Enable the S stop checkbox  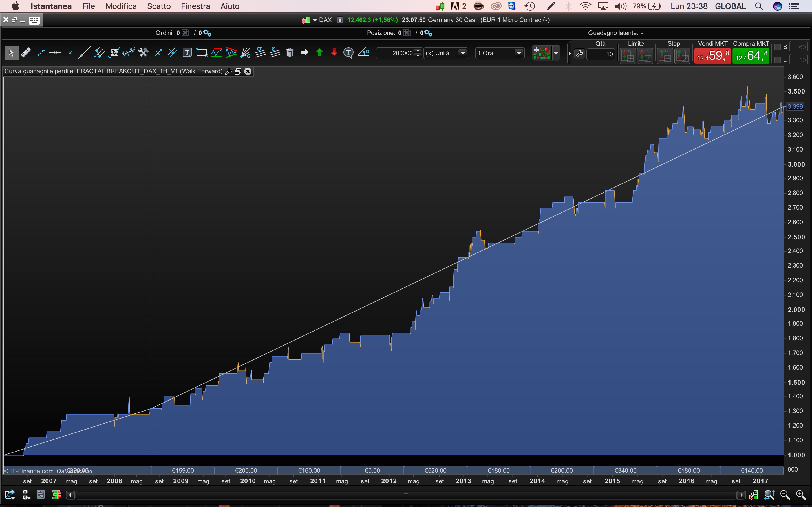coord(777,47)
